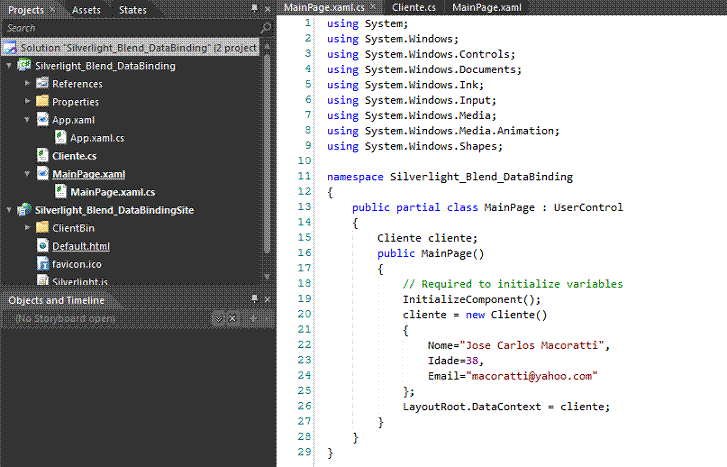Pin the Projects panel
The image size is (727, 467).
[x=254, y=9]
